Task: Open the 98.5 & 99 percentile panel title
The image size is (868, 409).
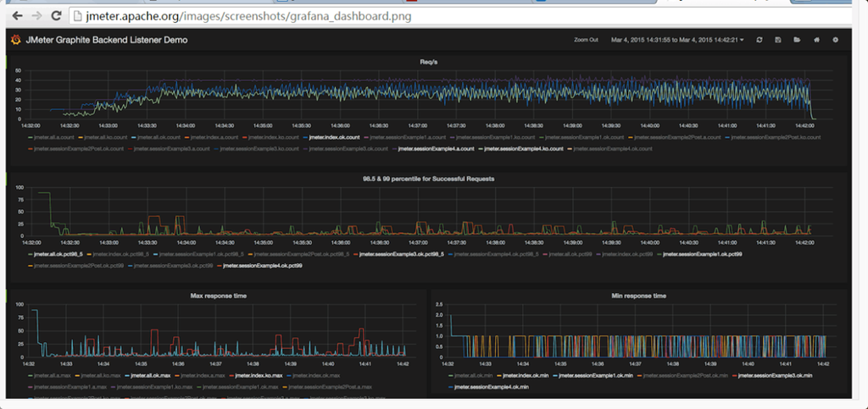Action: click(x=428, y=179)
